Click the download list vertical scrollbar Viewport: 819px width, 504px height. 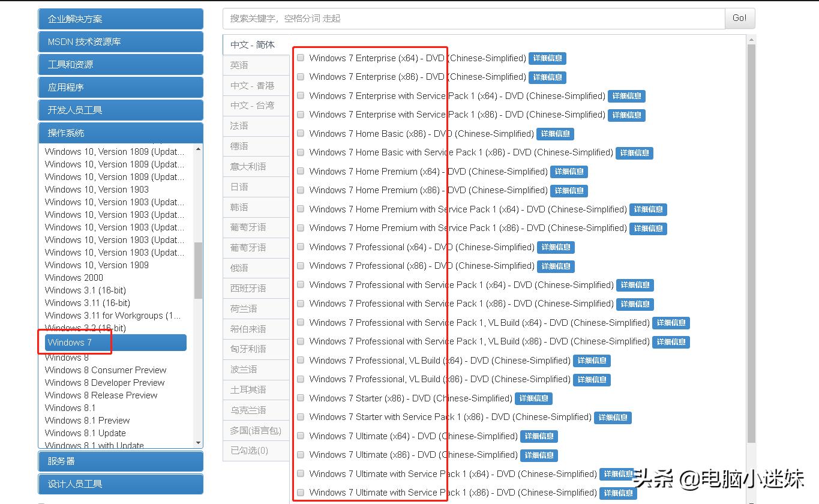pos(751,240)
